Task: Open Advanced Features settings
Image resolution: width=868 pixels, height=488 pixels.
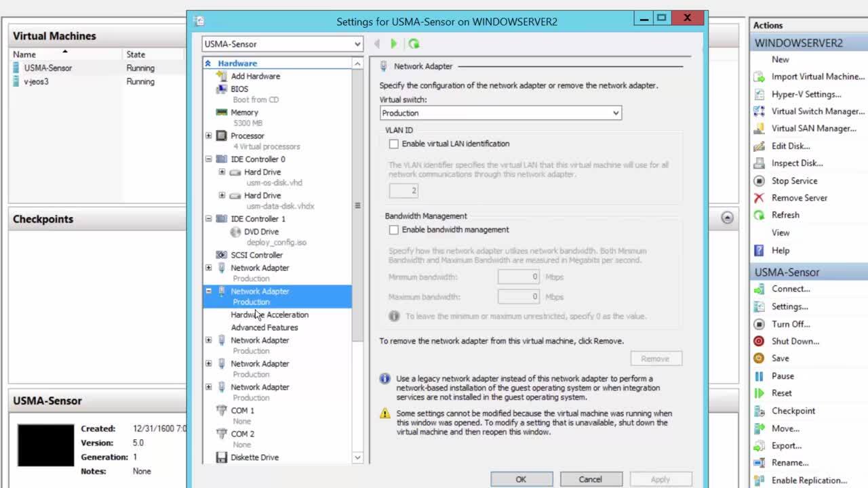Action: [x=264, y=327]
